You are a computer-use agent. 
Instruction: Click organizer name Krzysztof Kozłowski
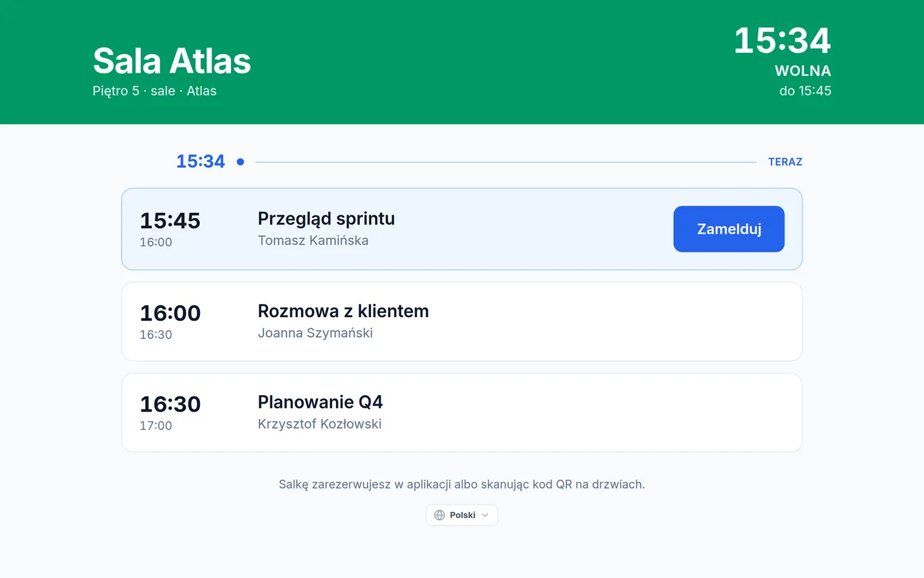pyautogui.click(x=319, y=424)
